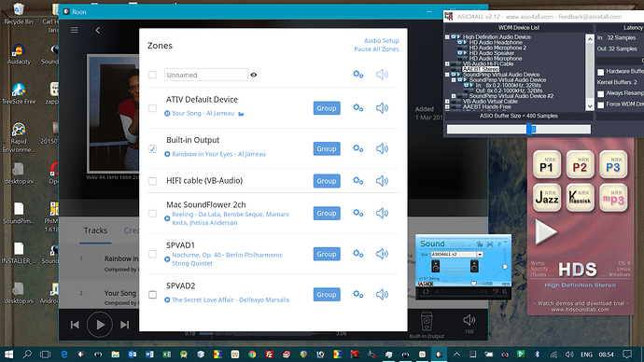Open settings gear for Mac SoundFlower 2ch
Image resolution: width=644 pixels, height=362 pixels.
(357, 213)
